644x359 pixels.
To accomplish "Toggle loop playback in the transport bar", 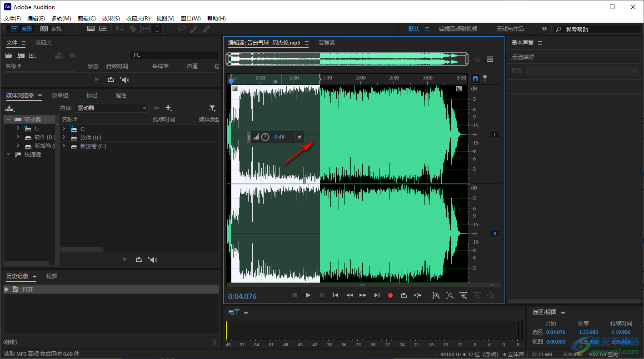I will [404, 295].
